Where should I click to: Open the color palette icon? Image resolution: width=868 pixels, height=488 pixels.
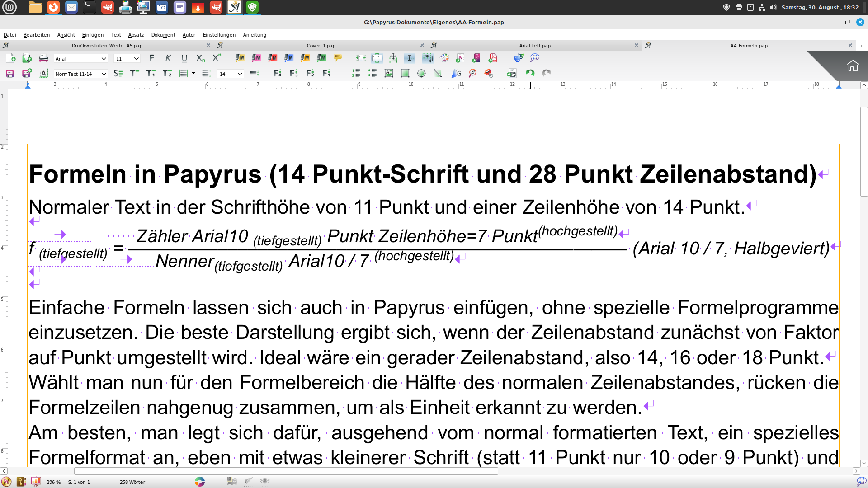click(x=444, y=58)
